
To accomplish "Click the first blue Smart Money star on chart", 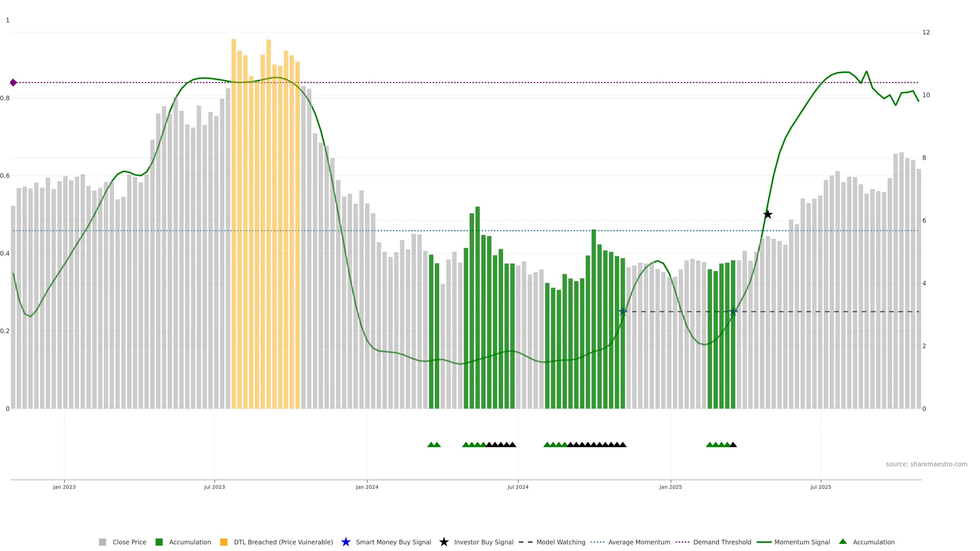I will click(x=623, y=312).
